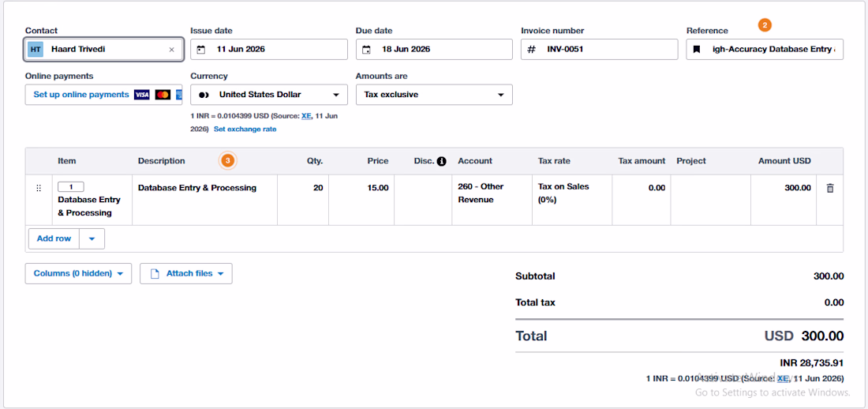Open the Amounts are Tax exclusive dropdown
The width and height of the screenshot is (868, 409).
pos(434,95)
